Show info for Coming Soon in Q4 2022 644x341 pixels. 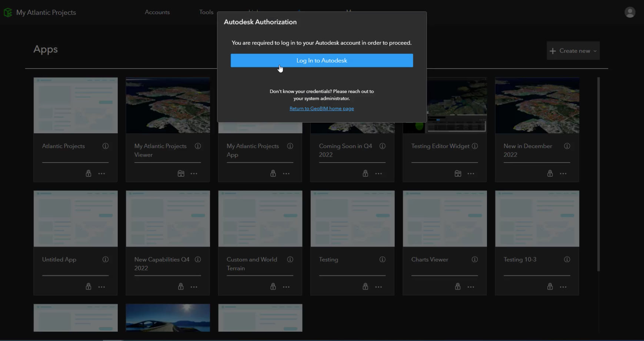point(383,146)
